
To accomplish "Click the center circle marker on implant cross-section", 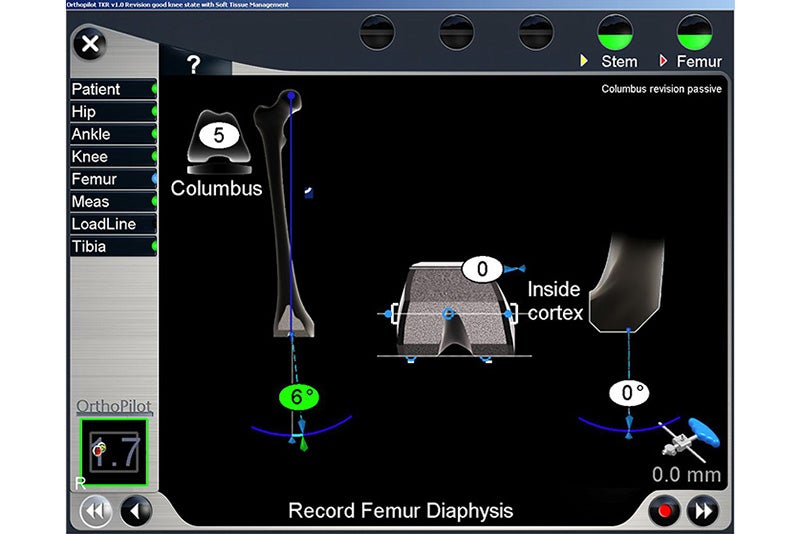I will (x=448, y=314).
